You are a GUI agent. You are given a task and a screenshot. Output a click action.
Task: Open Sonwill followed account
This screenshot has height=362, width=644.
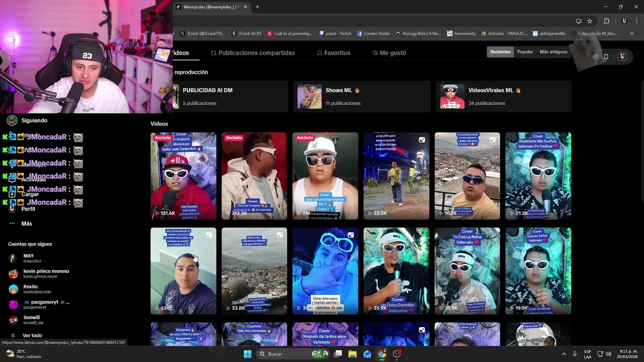26,320
